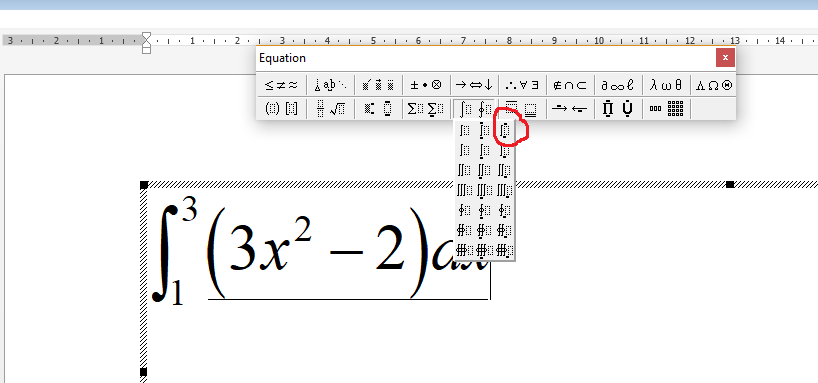Insert contour integral with underscript limit
The width and height of the screenshot is (818, 383).
coord(485,210)
